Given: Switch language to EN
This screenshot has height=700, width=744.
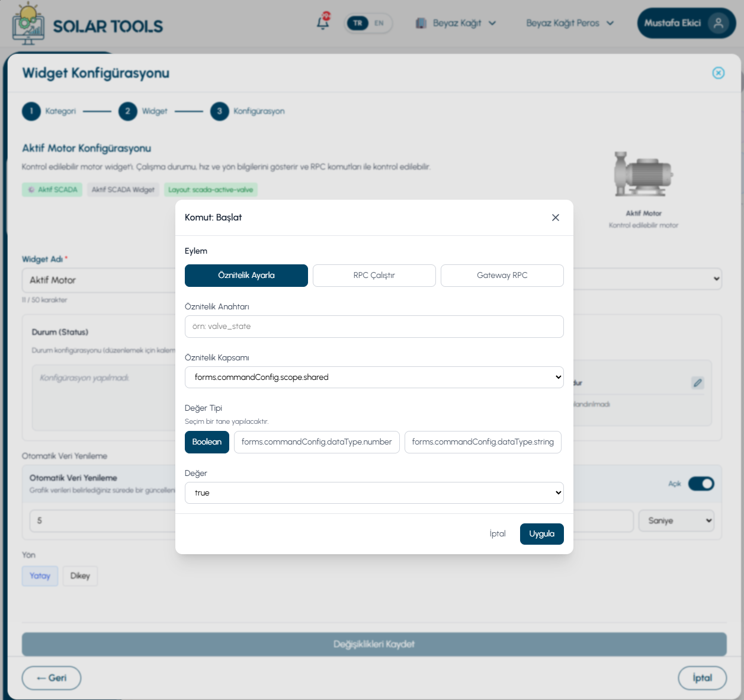Looking at the screenshot, I should pyautogui.click(x=379, y=23).
